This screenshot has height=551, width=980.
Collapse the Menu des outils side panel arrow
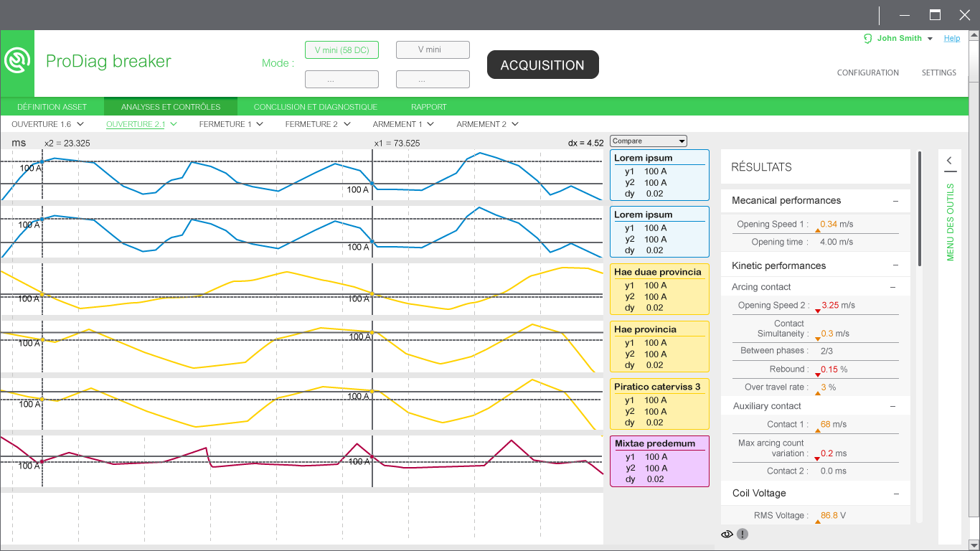coord(950,161)
